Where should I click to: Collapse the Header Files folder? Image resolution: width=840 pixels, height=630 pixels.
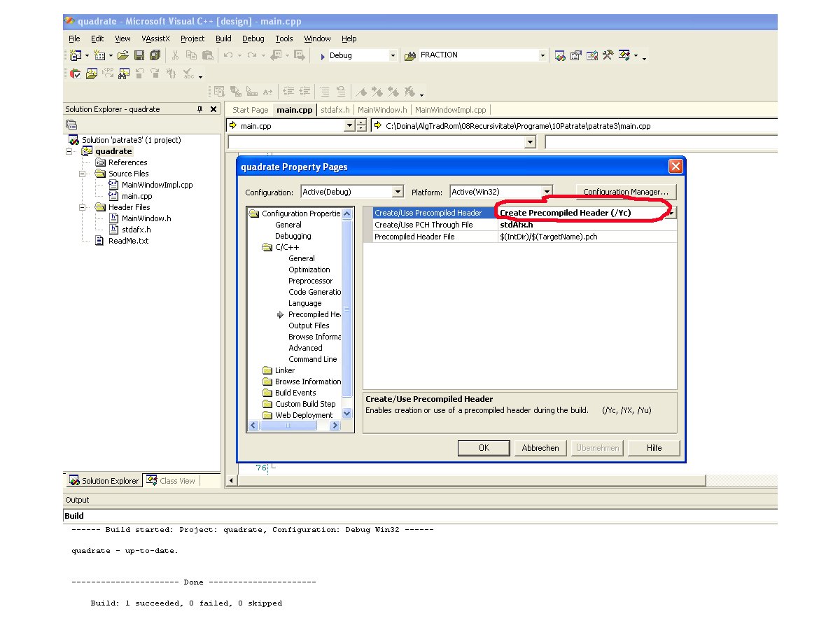pyautogui.click(x=82, y=207)
